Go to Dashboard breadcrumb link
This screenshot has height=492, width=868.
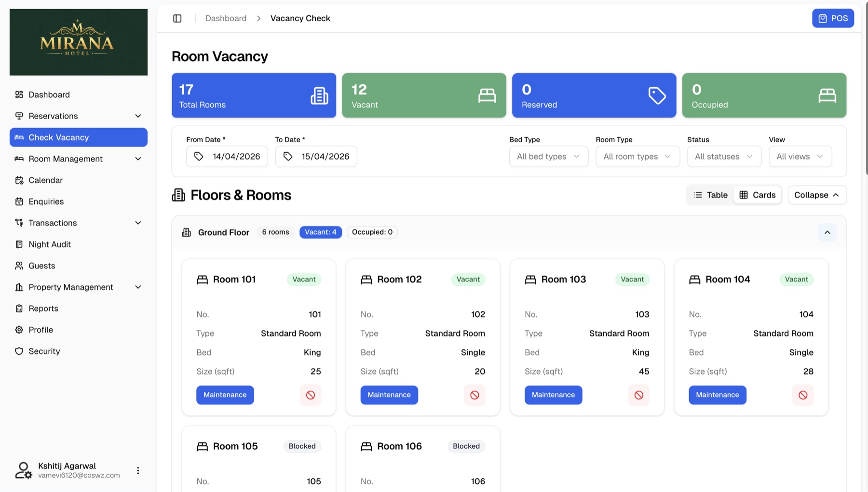coord(226,18)
